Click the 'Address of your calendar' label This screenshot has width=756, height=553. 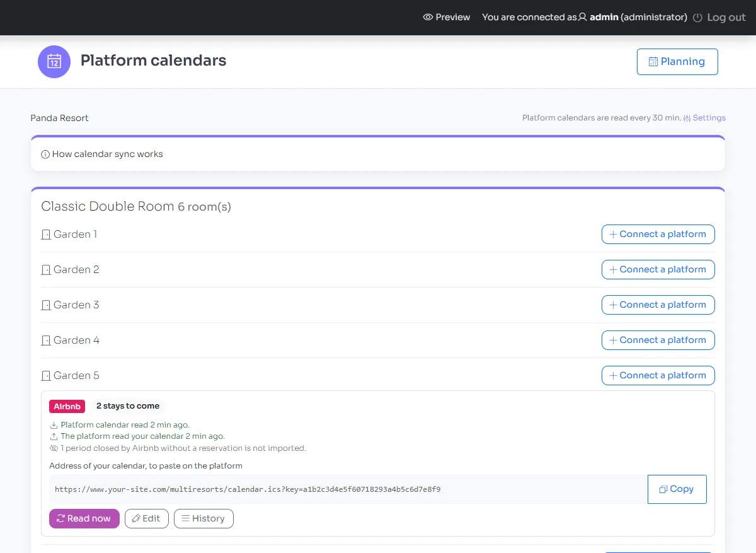click(146, 466)
